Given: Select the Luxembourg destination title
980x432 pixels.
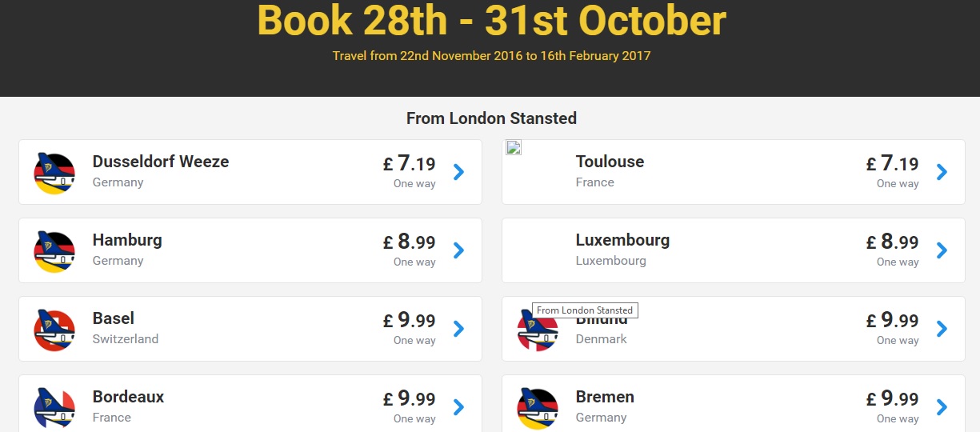Looking at the screenshot, I should tap(622, 240).
